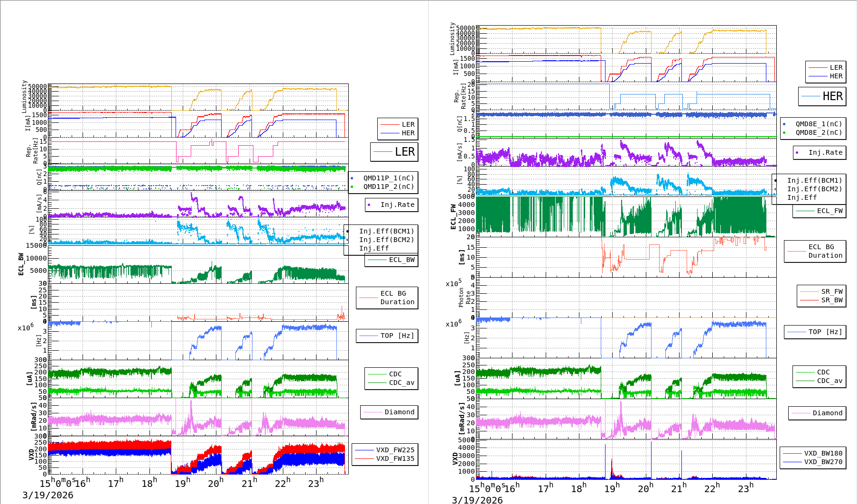857x504 pixels.
Task: Click the SR_FW orange legend entry
Action: (831, 291)
